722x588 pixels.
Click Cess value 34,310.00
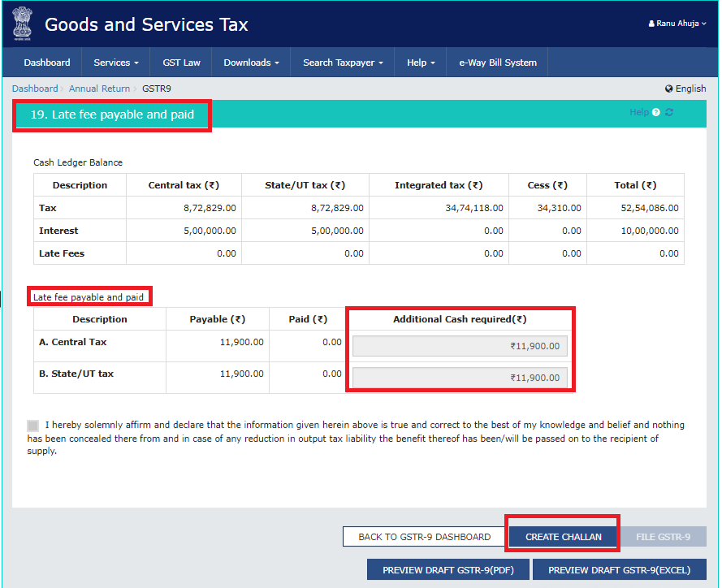pos(559,208)
